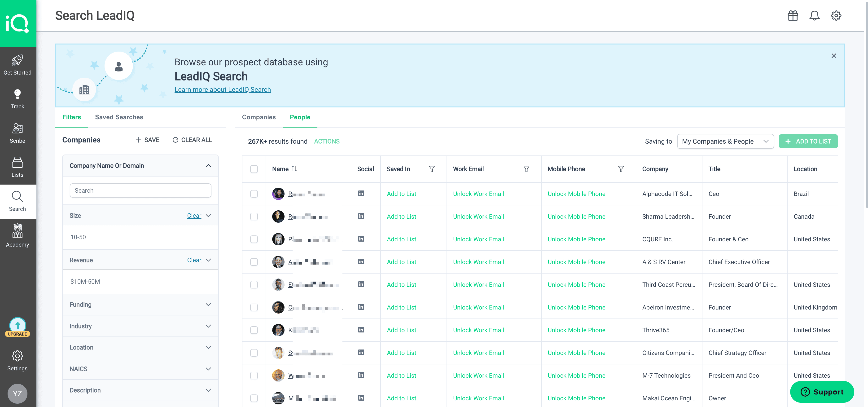Click the company name Search field
Image resolution: width=868 pixels, height=407 pixels.
coord(140,190)
